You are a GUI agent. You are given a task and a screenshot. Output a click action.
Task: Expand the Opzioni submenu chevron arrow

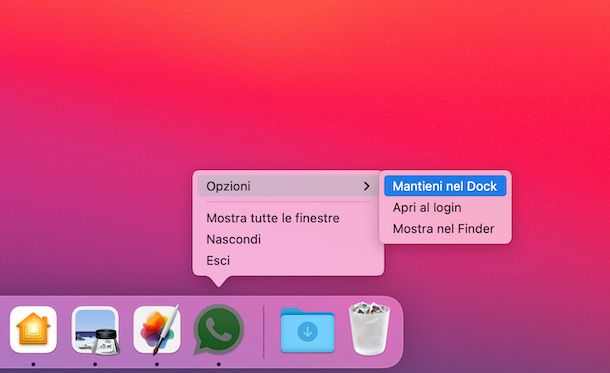366,186
